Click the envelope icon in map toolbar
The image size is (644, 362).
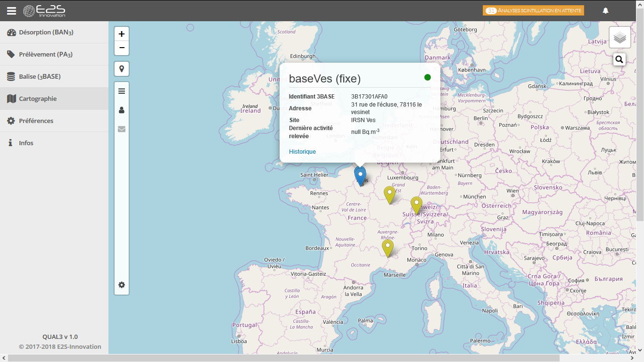(122, 129)
